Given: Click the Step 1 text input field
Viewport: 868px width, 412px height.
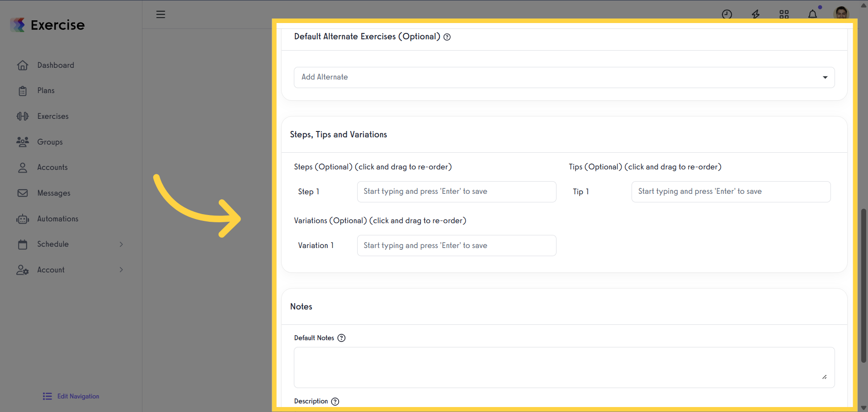Looking at the screenshot, I should point(456,192).
